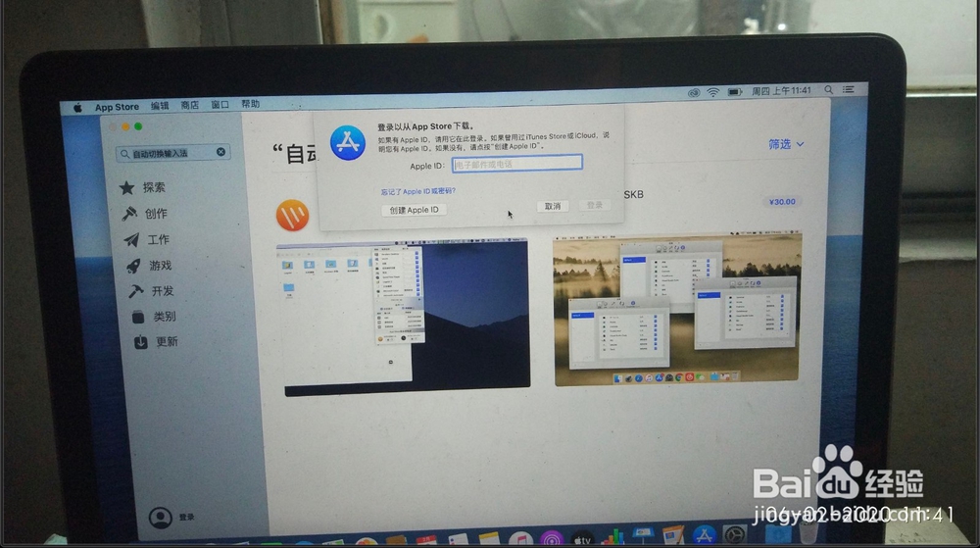
Task: Open the 筛选 filter dropdown
Action: point(786,144)
